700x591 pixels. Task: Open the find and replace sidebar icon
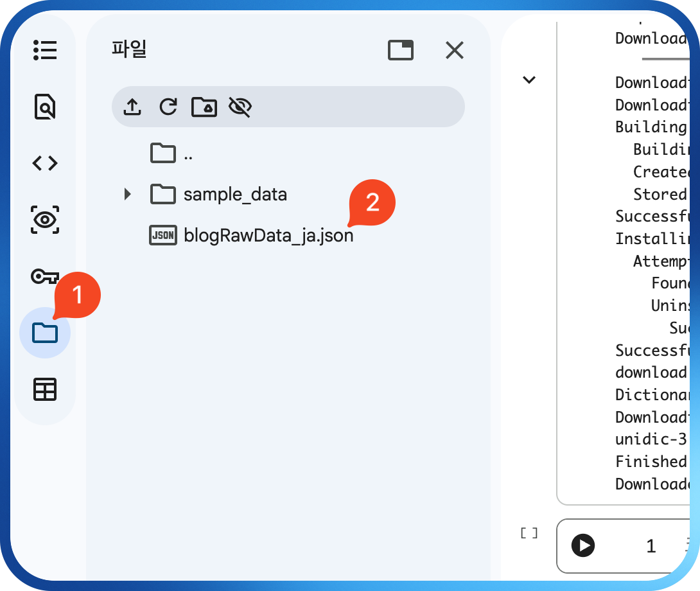pyautogui.click(x=45, y=107)
